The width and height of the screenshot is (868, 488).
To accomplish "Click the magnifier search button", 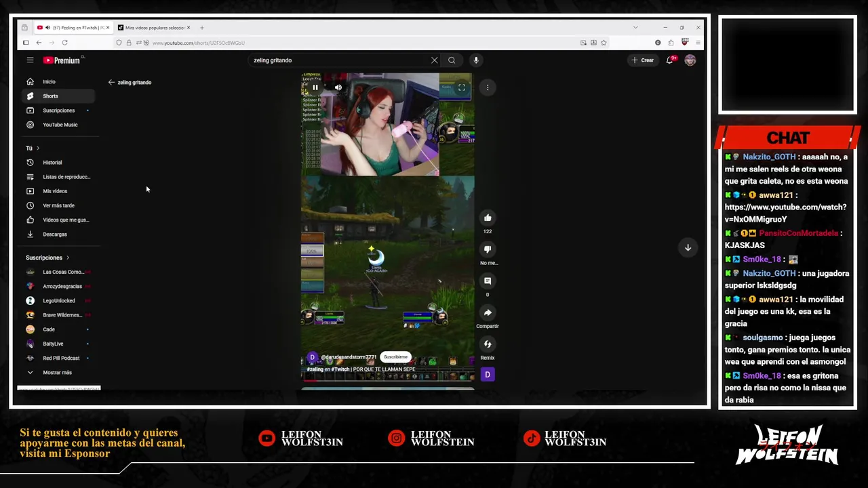I will (x=452, y=60).
